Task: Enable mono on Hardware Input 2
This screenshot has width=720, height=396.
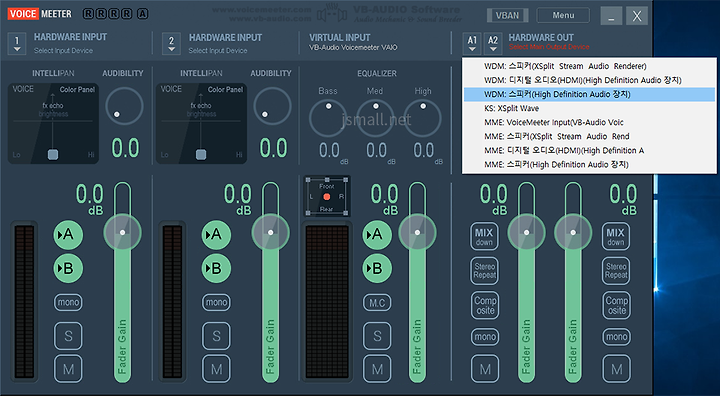Action: [216, 302]
